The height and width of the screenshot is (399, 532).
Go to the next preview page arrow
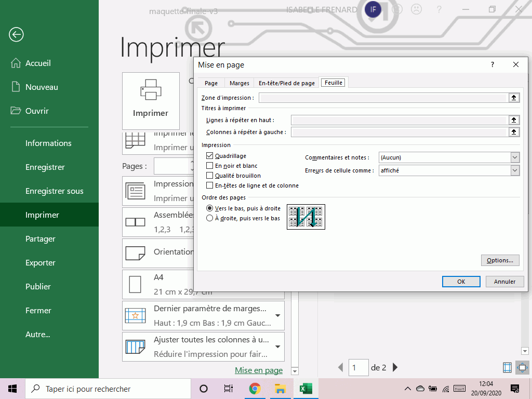(x=395, y=368)
